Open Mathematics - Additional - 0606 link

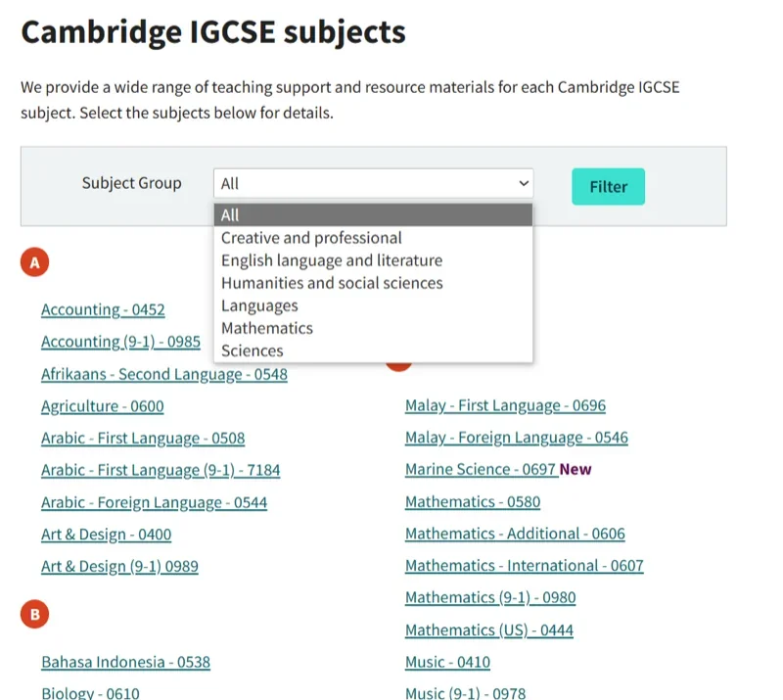(x=515, y=534)
